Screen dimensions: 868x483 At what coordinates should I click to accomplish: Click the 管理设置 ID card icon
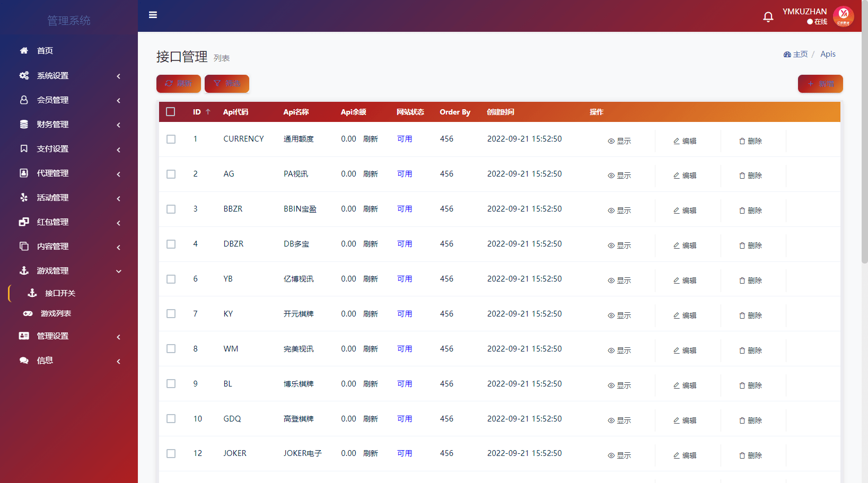click(24, 336)
